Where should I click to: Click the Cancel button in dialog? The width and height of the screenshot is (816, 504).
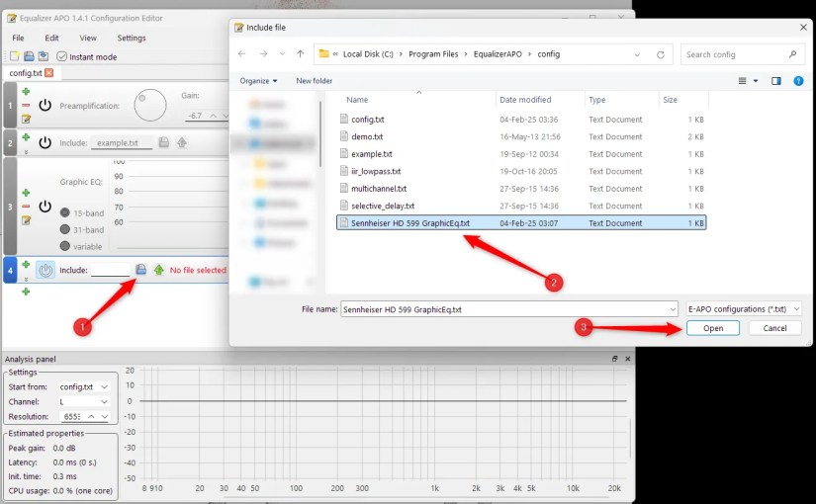[x=774, y=328]
